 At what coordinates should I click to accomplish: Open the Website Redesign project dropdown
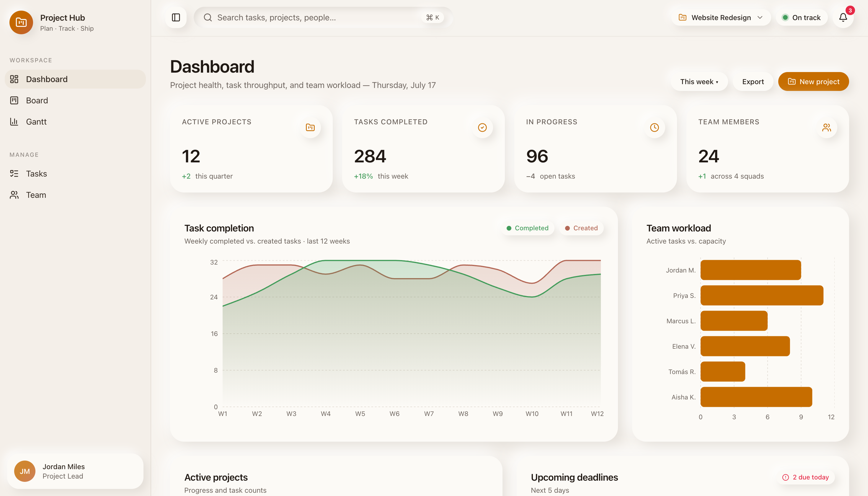[x=721, y=17]
